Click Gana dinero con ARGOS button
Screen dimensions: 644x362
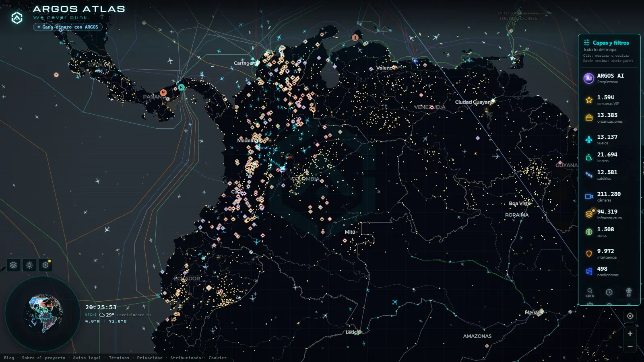[x=68, y=27]
